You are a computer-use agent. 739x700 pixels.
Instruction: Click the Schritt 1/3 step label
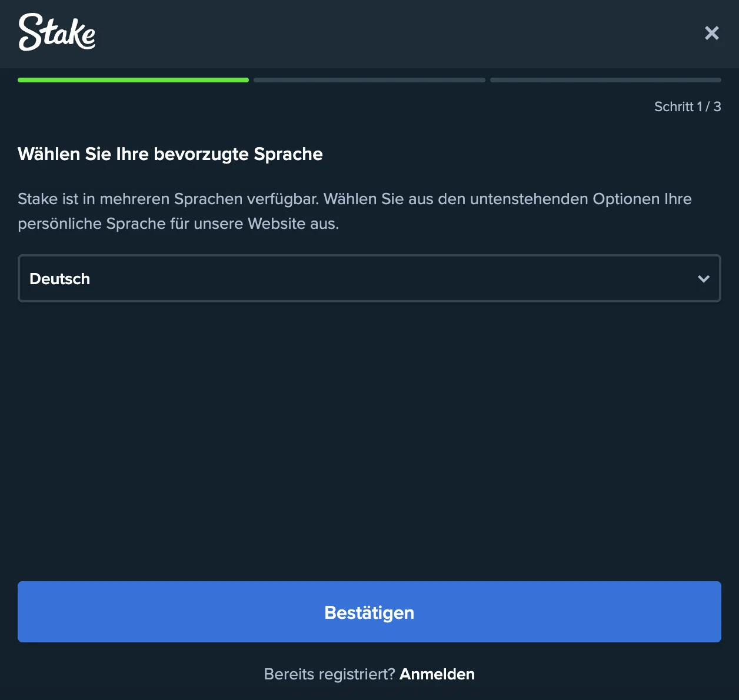coord(687,106)
